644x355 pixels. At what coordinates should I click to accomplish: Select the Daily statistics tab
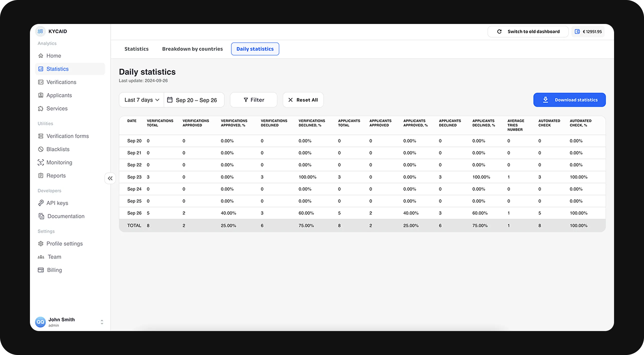point(255,49)
